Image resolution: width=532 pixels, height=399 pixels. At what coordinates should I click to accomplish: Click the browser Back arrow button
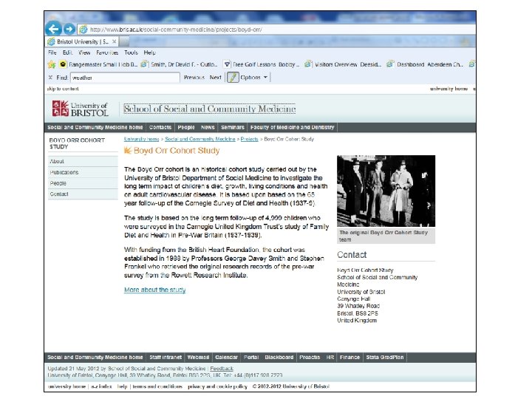coord(53,29)
